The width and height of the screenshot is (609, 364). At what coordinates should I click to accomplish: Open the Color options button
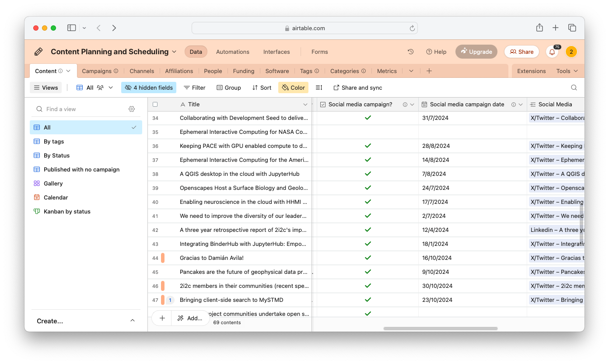pyautogui.click(x=293, y=87)
